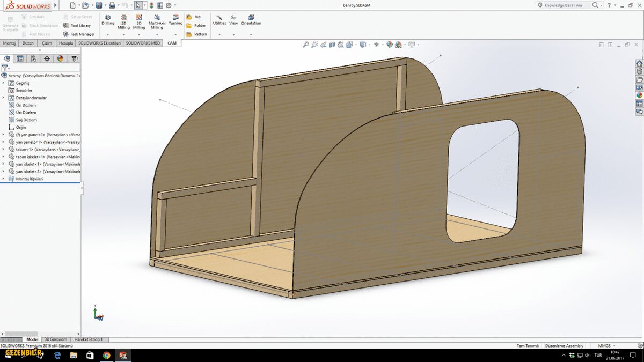Click Zoom to Area in the view toolbar
644x362 pixels.
pyautogui.click(x=314, y=45)
